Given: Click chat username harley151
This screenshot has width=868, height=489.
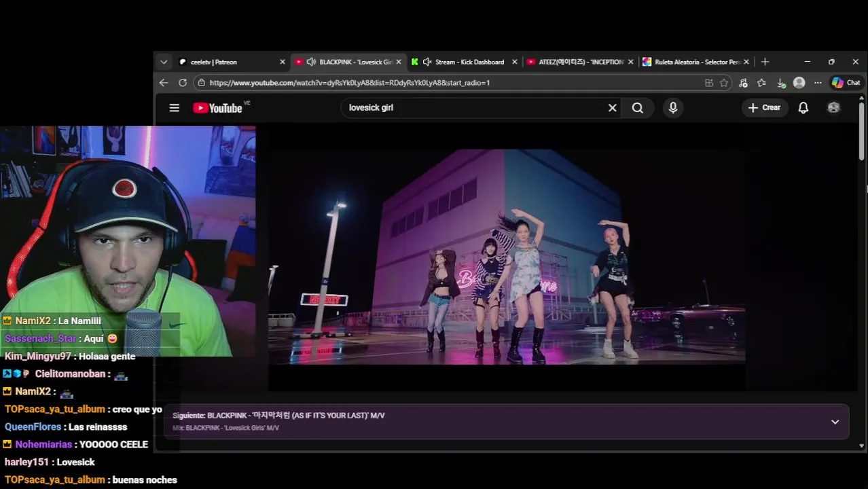Looking at the screenshot, I should [27, 462].
